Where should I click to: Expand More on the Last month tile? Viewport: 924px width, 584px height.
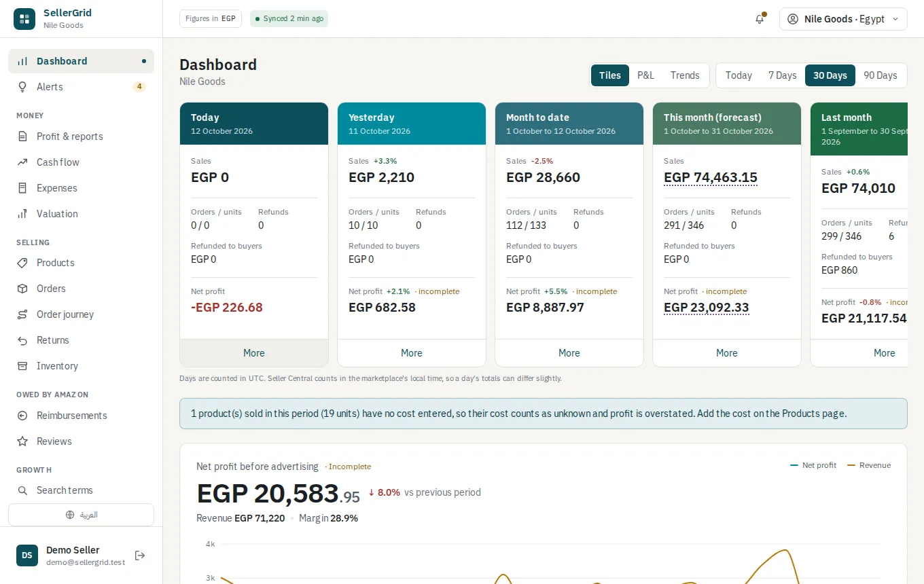click(x=859, y=353)
